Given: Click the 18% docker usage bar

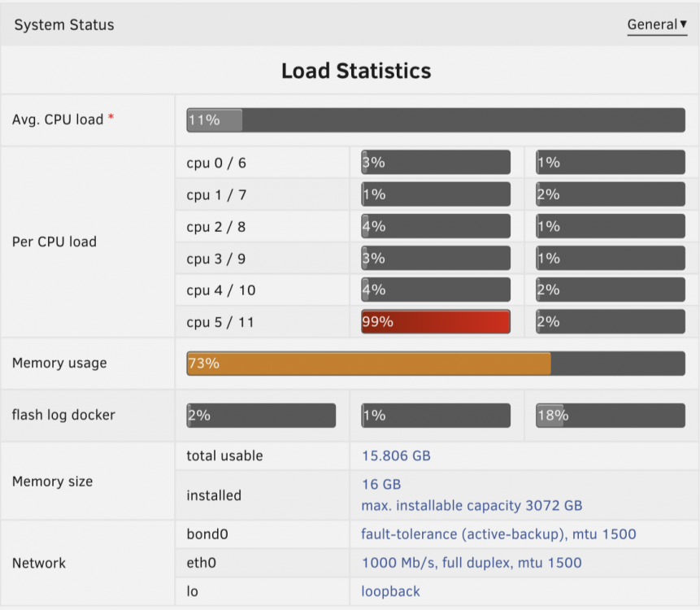Looking at the screenshot, I should [x=611, y=416].
